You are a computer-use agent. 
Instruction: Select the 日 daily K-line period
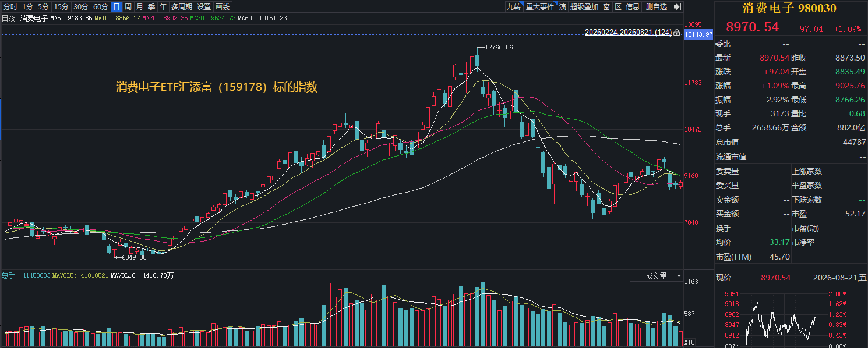117,7
